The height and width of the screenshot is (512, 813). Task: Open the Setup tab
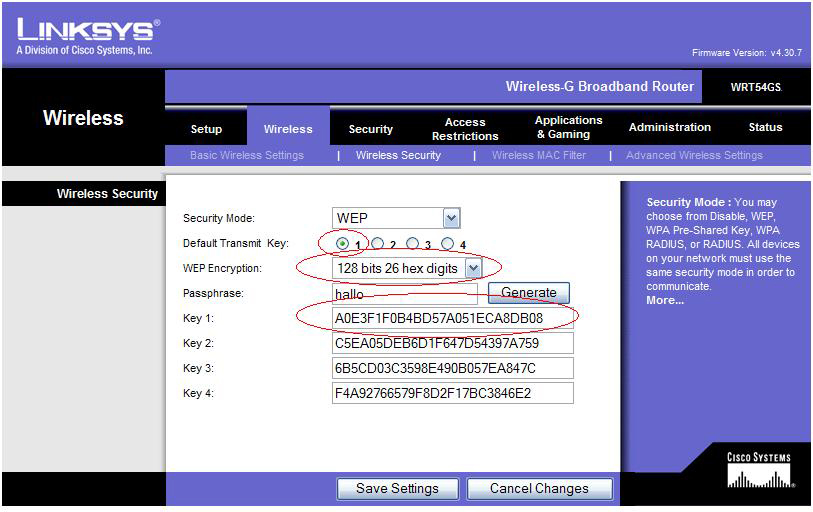click(x=206, y=129)
